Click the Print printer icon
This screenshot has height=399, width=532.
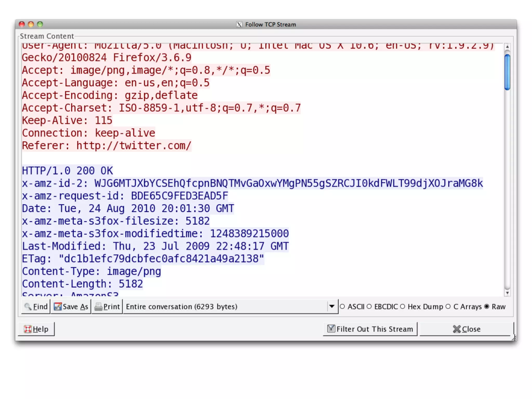coord(98,307)
